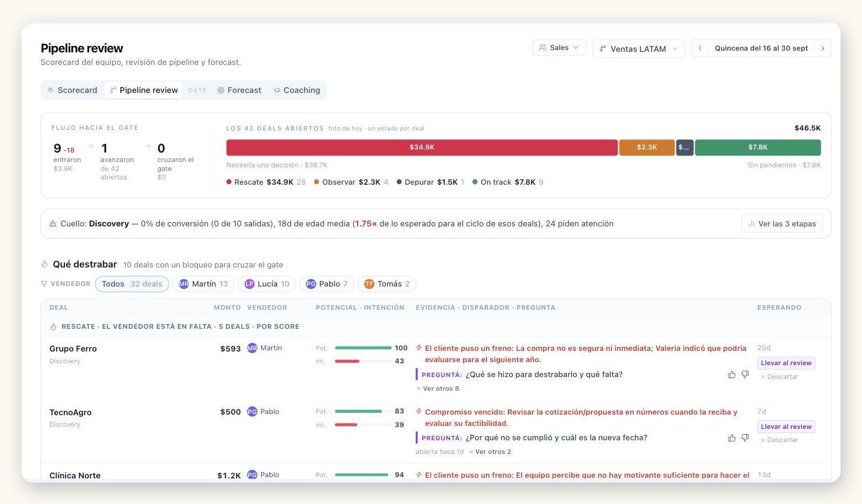Click the Grupo Ferro red evidence text
This screenshot has width=862, height=504.
585,354
